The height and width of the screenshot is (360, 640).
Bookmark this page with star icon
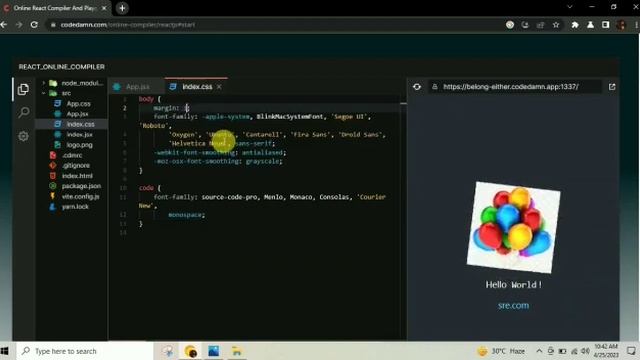[x=556, y=25]
